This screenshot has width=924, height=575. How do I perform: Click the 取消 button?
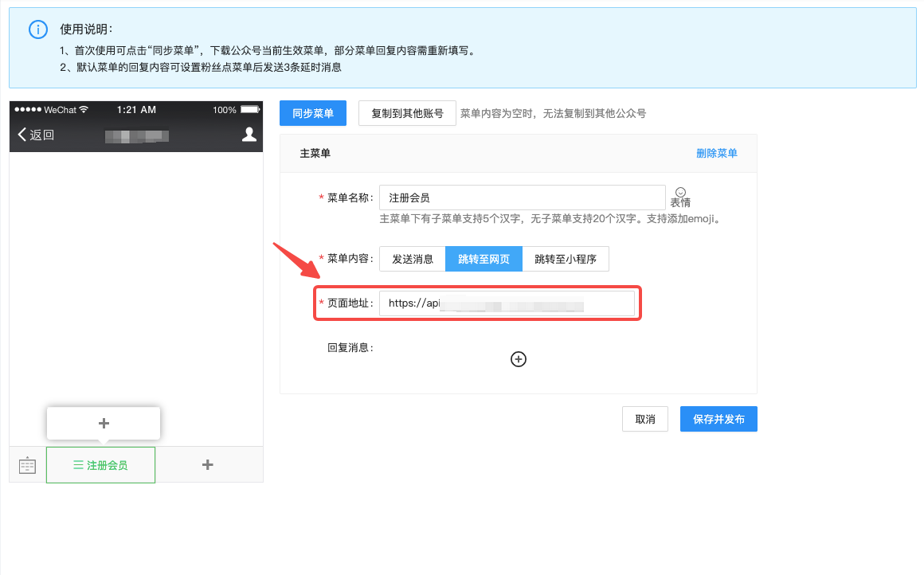click(644, 418)
